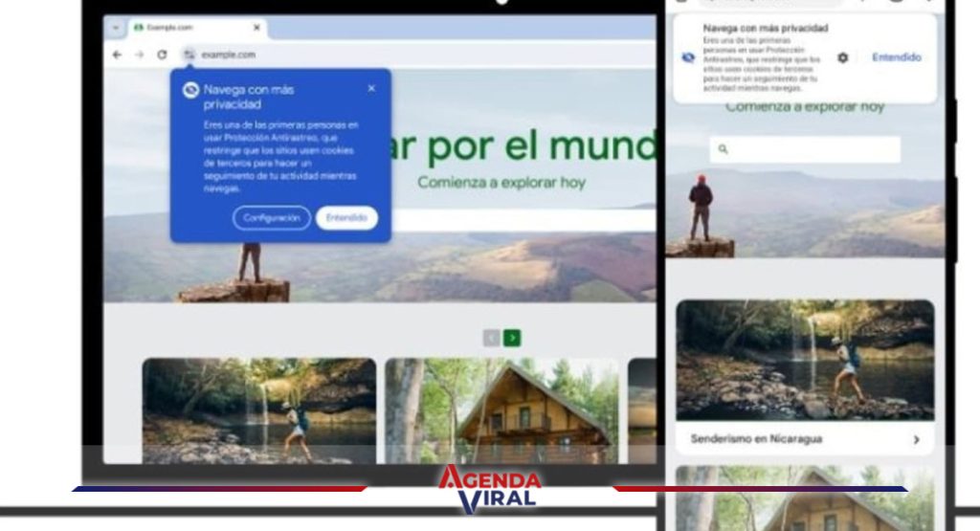Go to previous carousel slide

click(x=491, y=338)
